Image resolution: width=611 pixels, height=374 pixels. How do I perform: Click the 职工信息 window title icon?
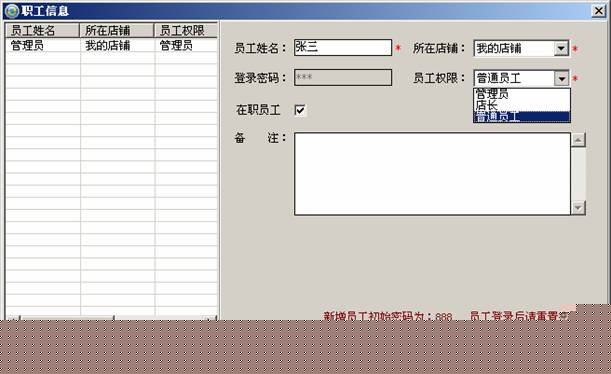point(12,11)
